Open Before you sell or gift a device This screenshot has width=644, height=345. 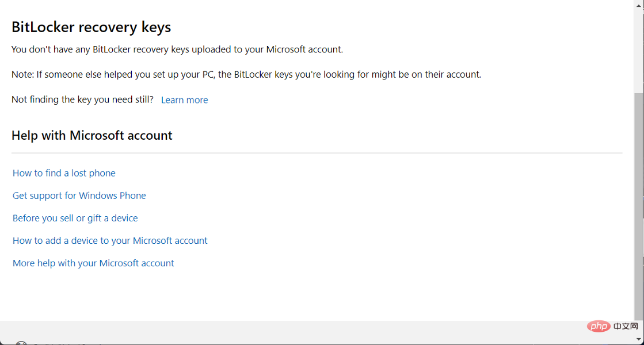pyautogui.click(x=75, y=218)
